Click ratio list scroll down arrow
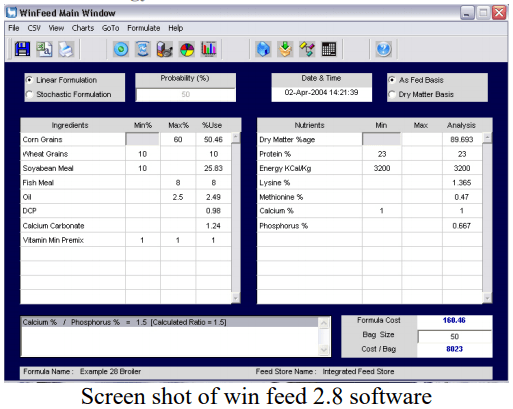The image size is (513, 409). pos(324,350)
